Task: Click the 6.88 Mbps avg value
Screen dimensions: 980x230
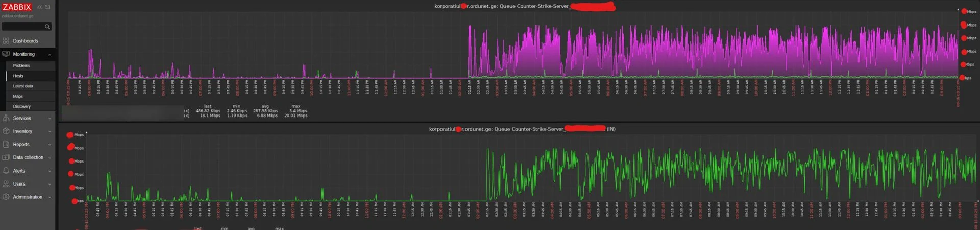Action: point(267,116)
